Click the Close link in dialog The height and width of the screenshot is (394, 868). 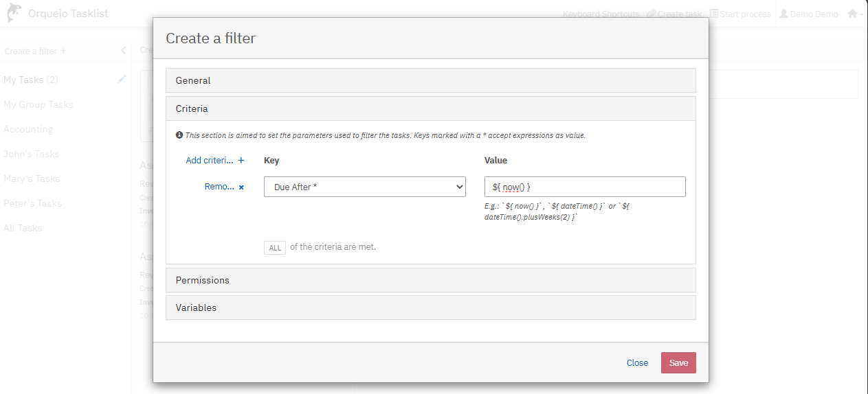637,363
